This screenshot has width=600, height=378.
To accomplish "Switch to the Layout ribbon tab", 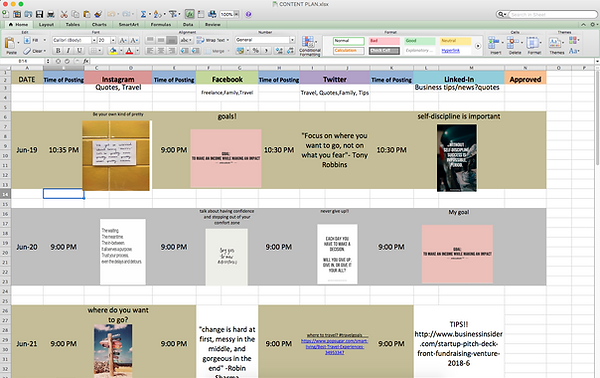I will click(46, 24).
